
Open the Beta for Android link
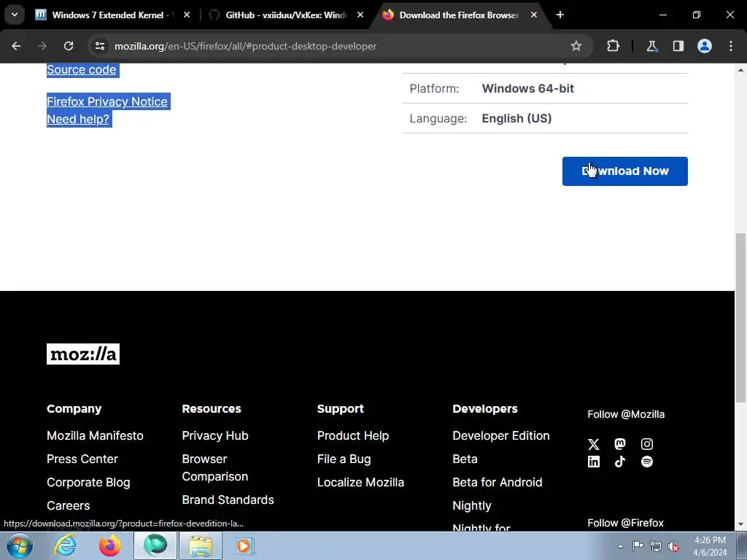tap(498, 483)
